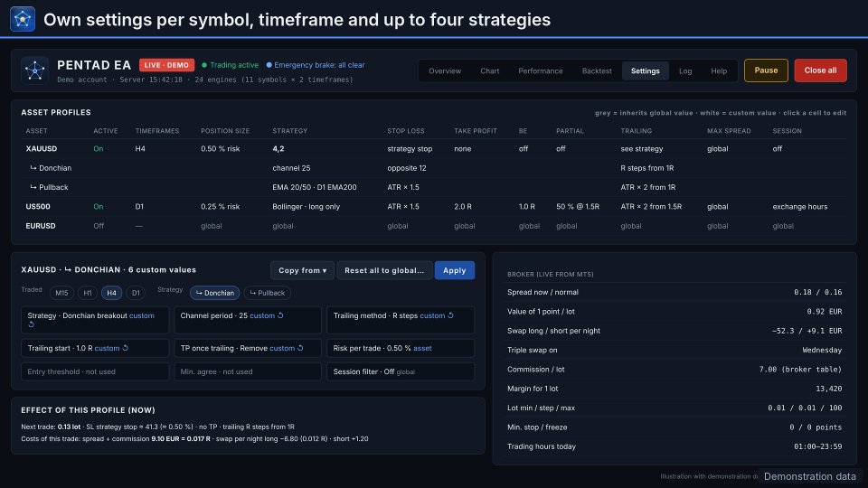Click the Pentad EA pentagon logo

35,70
